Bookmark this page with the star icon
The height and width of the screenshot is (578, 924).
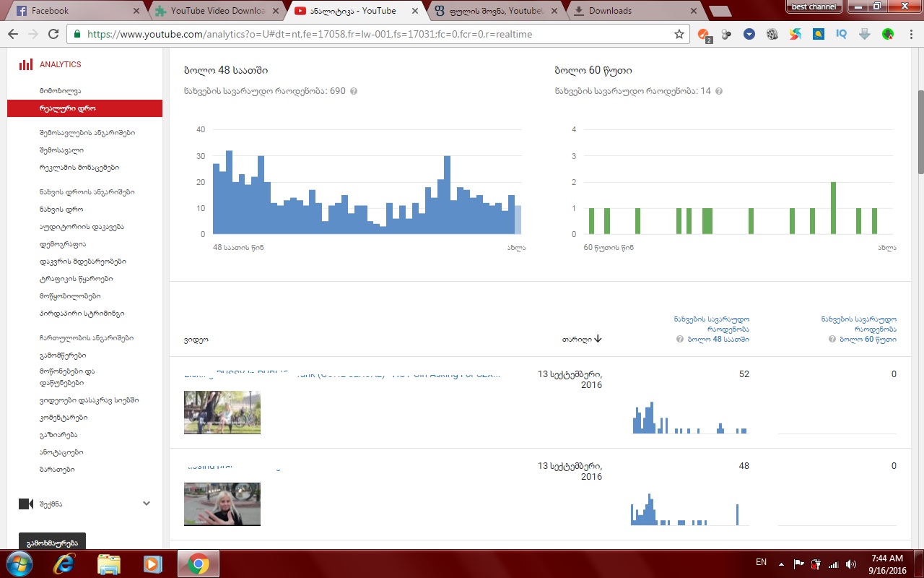pyautogui.click(x=679, y=34)
